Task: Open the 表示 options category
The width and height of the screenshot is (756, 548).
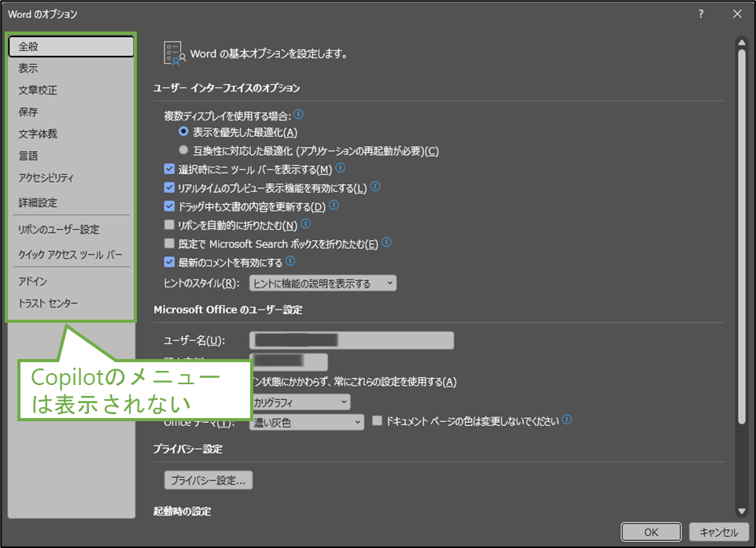Action: click(x=71, y=68)
